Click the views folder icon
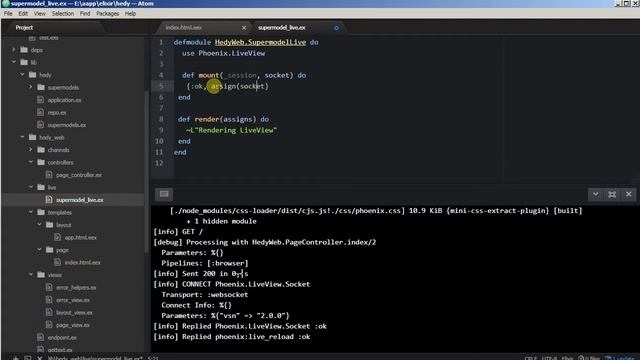This screenshot has width=640, height=360. [x=41, y=274]
